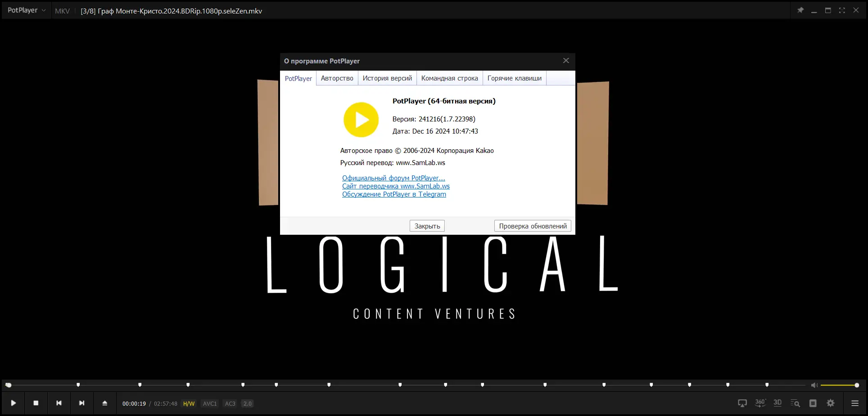Viewport: 868px width, 416px height.
Task: Click the yellow PotPlayer logo in dialog
Action: 361,120
